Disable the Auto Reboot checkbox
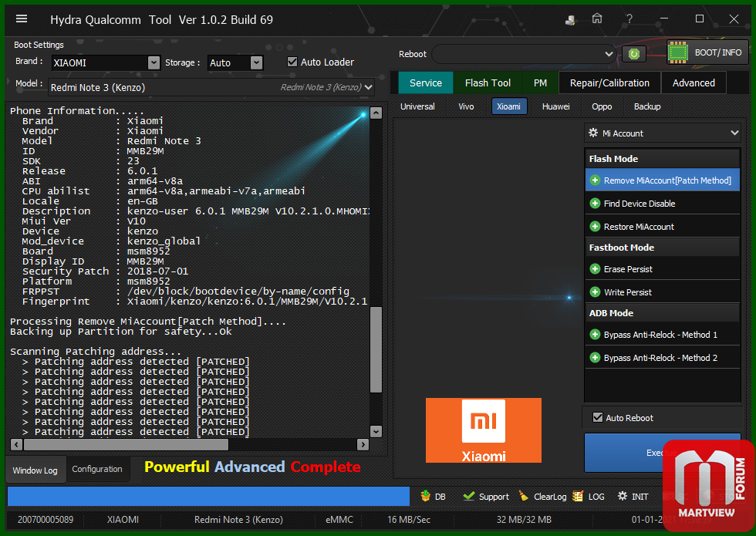756x536 pixels. coord(597,418)
